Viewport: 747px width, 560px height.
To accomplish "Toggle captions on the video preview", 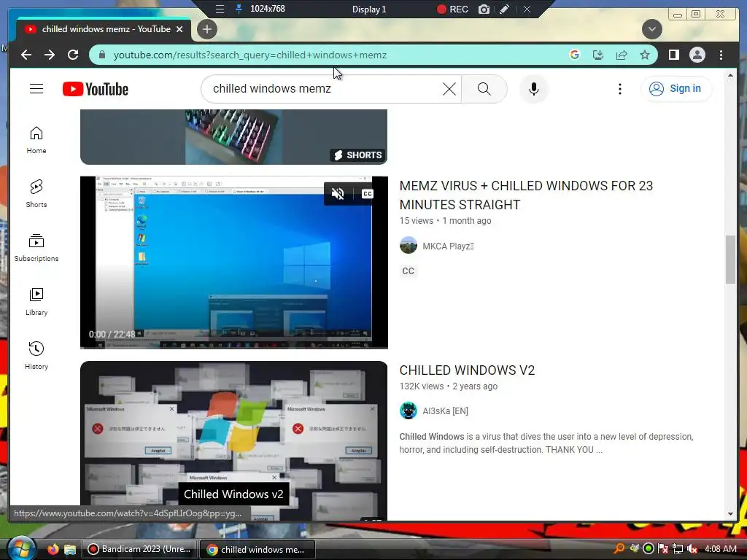I will (368, 194).
